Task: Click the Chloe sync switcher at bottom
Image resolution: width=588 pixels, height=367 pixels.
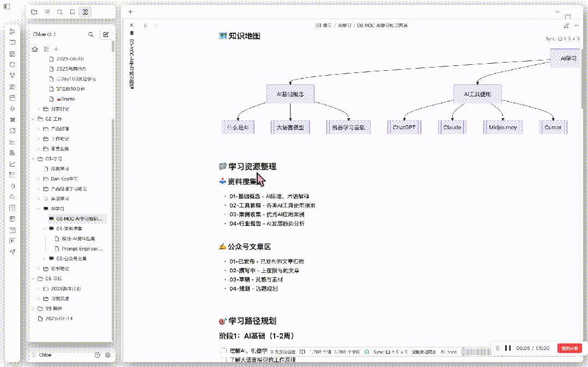Action: [42, 354]
